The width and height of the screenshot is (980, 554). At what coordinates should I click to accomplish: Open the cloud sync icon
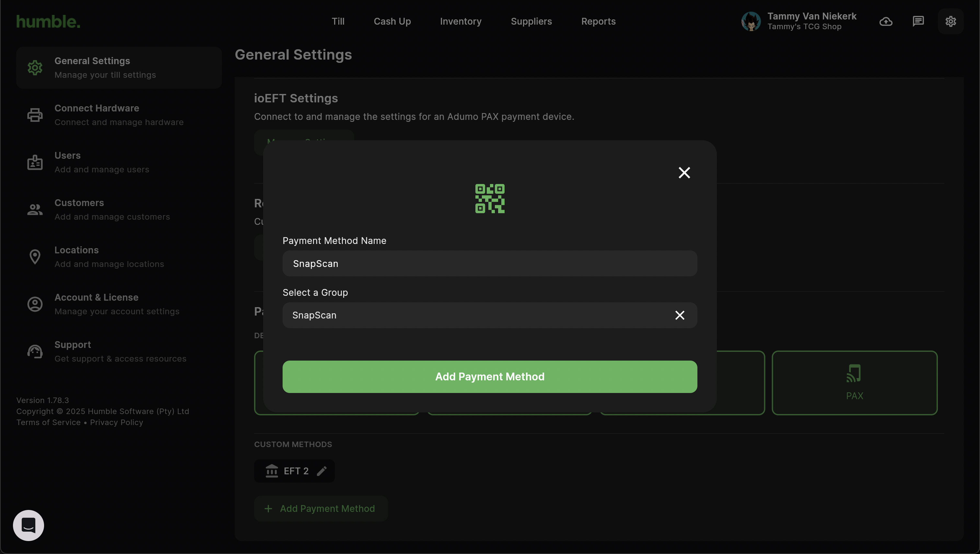tap(886, 21)
